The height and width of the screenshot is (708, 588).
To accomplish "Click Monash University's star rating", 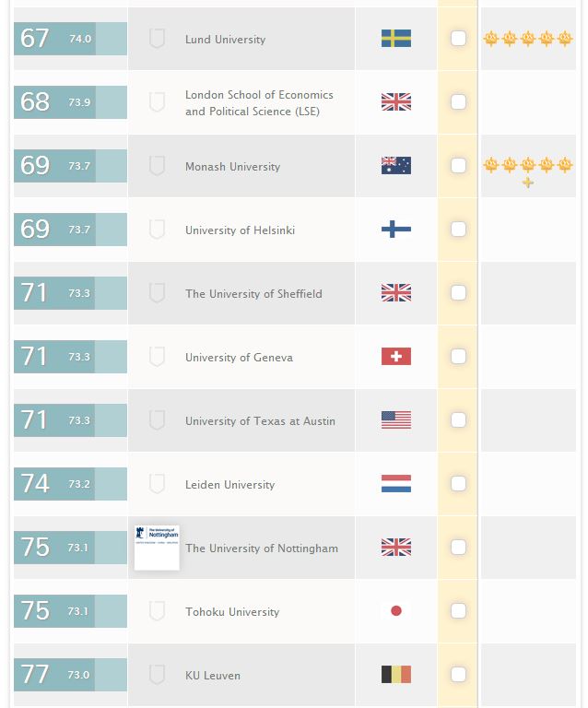I will (527, 169).
